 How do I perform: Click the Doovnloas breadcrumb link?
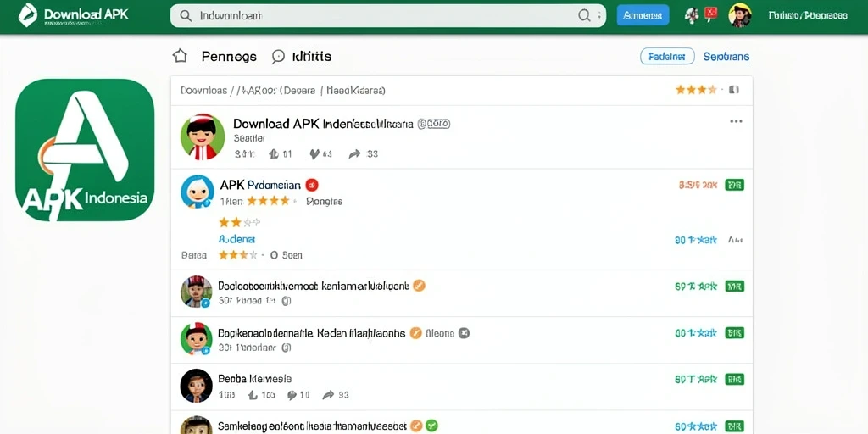tap(203, 90)
